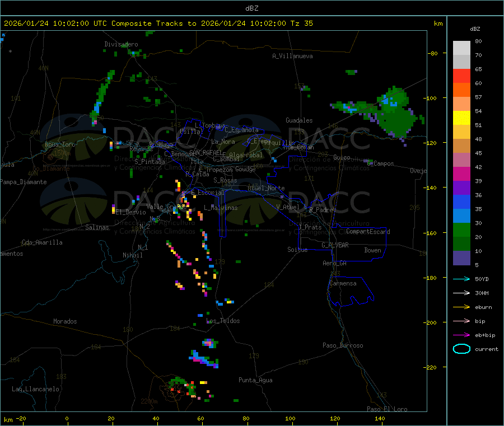Click the pink bip arrow icon

[461, 321]
